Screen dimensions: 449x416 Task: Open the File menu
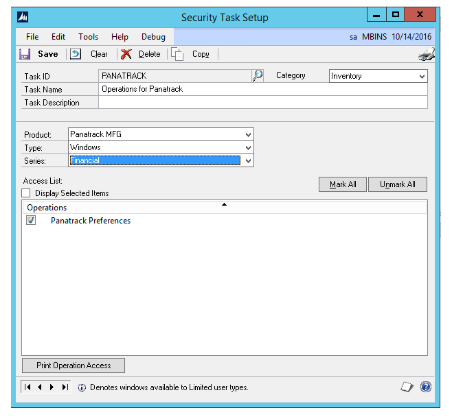pyautogui.click(x=32, y=37)
